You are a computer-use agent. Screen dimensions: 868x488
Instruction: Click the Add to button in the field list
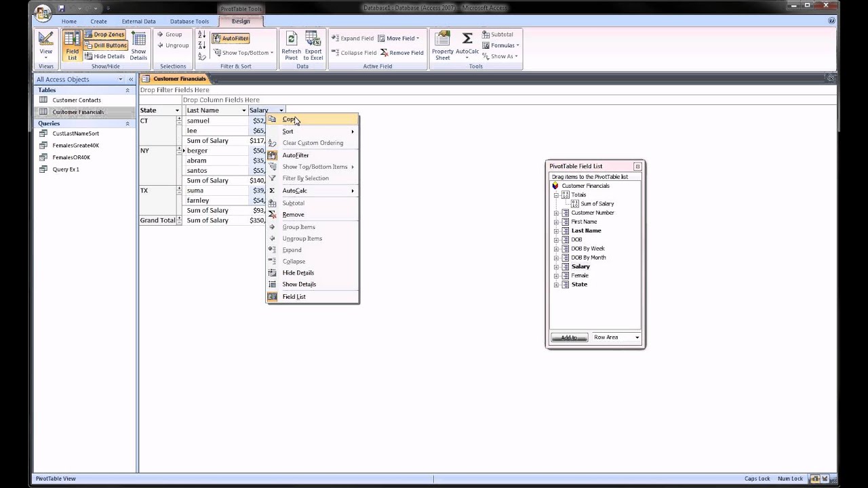[x=568, y=337]
